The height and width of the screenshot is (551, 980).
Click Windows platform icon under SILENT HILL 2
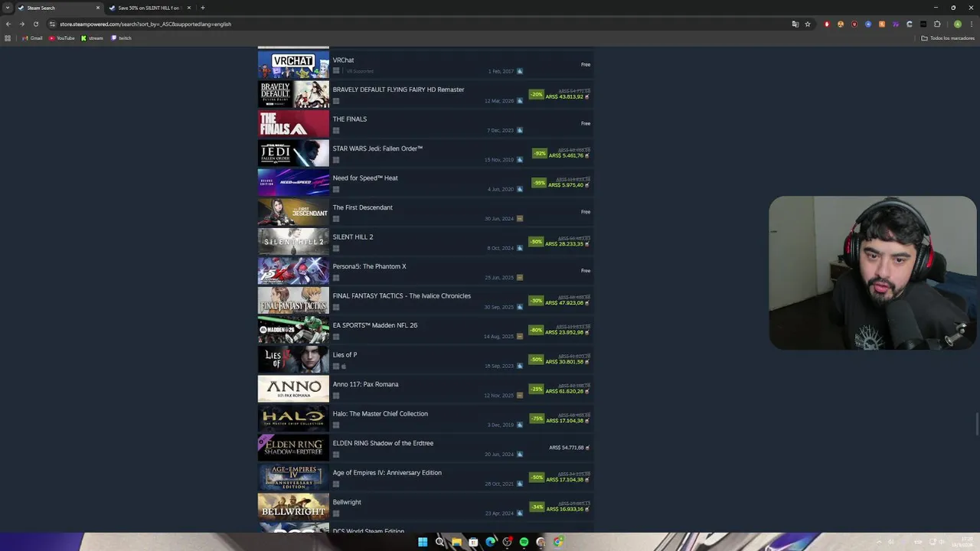(x=336, y=248)
